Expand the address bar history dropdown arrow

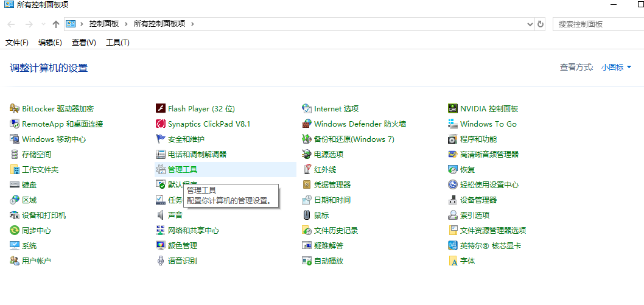click(530, 24)
